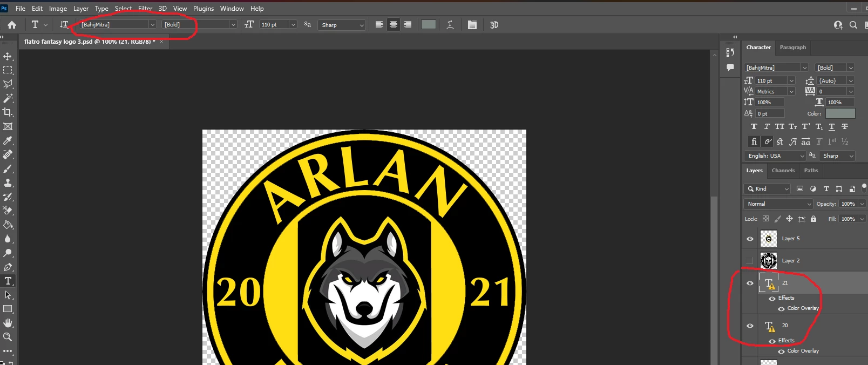This screenshot has width=868, height=365.
Task: Toggle Faux Bold in Character panel
Action: pos(754,126)
